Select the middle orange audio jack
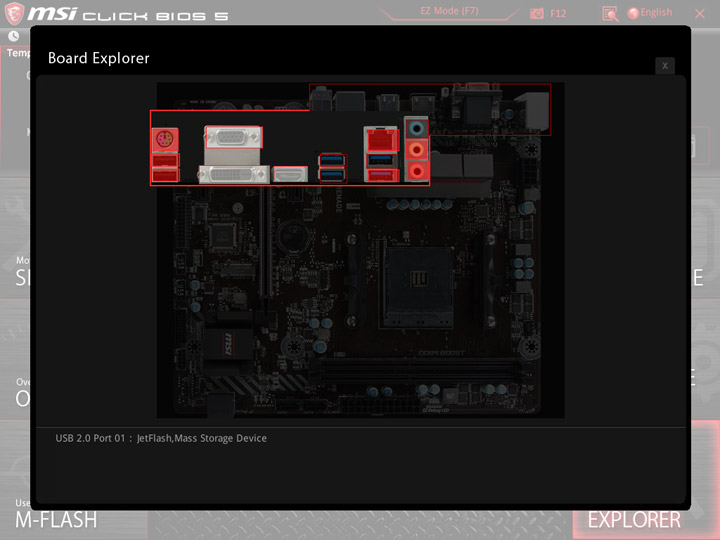 coord(416,150)
